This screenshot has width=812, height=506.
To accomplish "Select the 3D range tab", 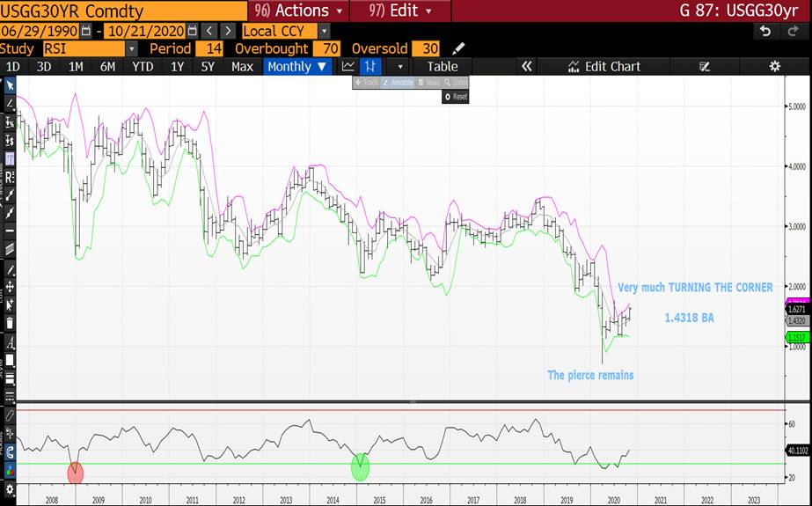I will click(44, 66).
